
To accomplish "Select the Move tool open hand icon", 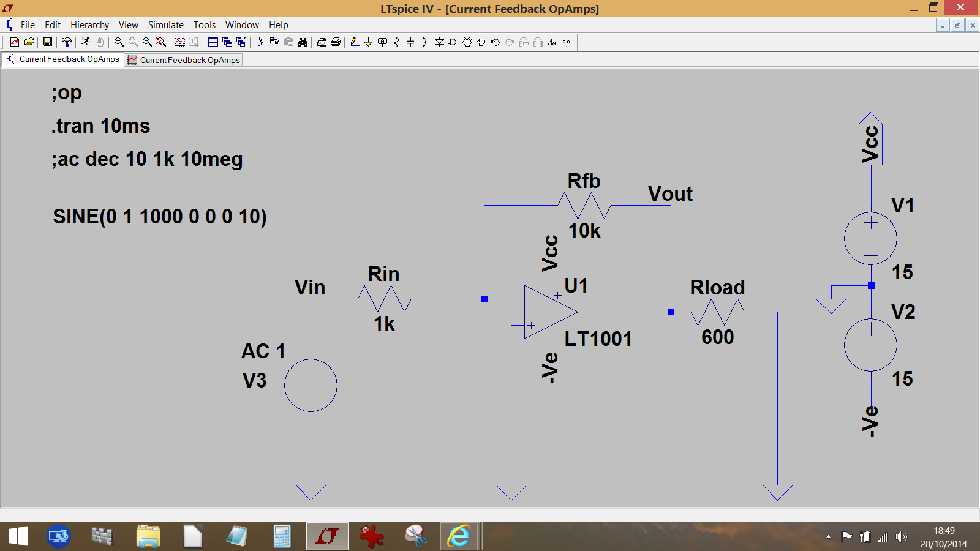I will (467, 42).
